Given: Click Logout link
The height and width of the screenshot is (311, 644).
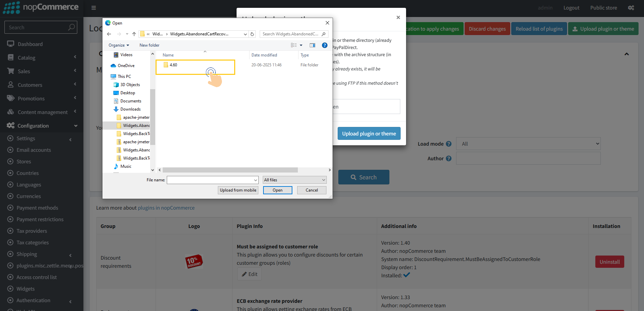Looking at the screenshot, I should [571, 8].
